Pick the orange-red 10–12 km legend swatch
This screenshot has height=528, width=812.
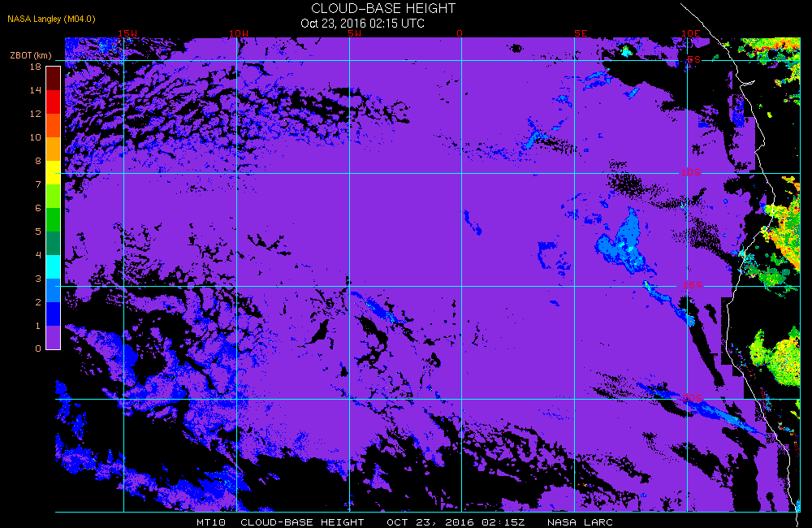(54, 125)
